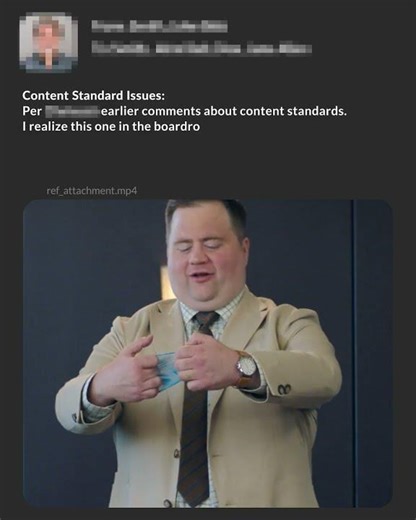Screen dimensions: 416x520
Task: Click the blurred sender name
Action: [x=160, y=26]
